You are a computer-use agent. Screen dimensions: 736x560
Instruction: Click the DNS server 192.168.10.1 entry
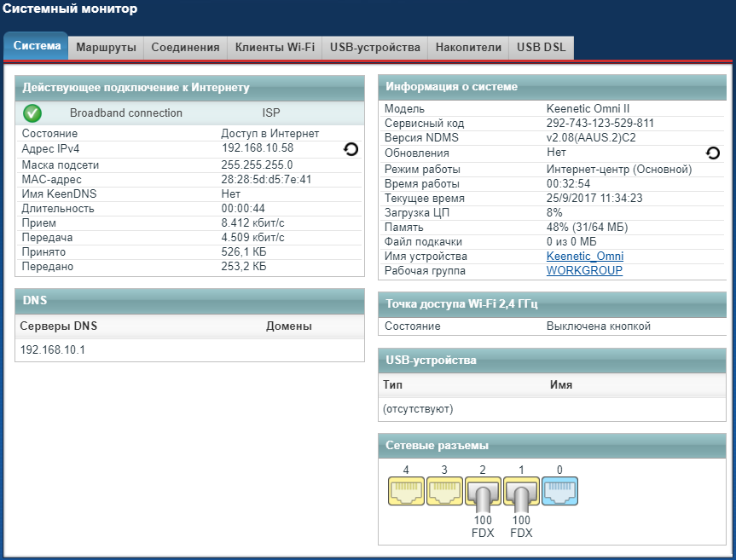53,350
